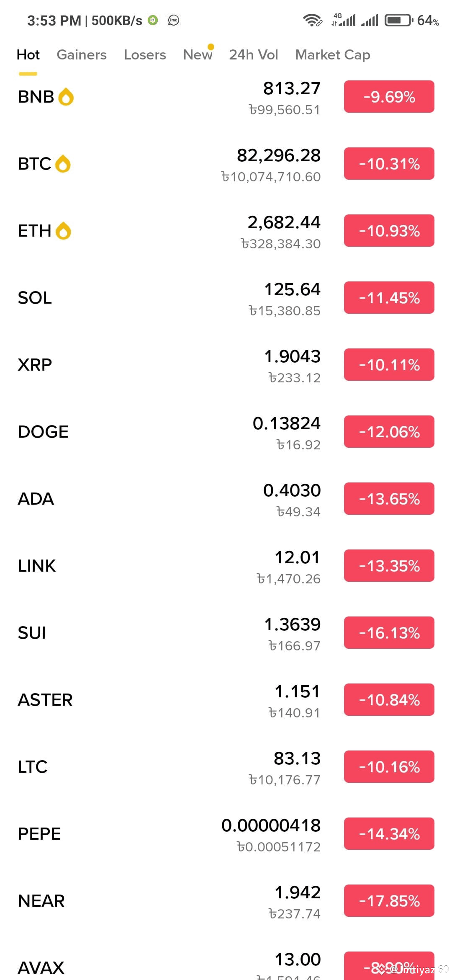Tap the flame icon next to BNB
Viewport: 452px width, 980px height.
(66, 97)
